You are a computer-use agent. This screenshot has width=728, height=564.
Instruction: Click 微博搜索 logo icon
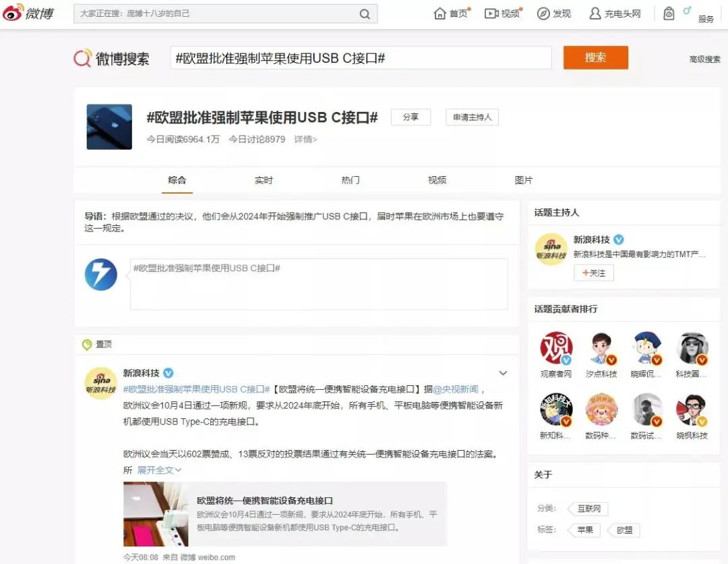83,58
